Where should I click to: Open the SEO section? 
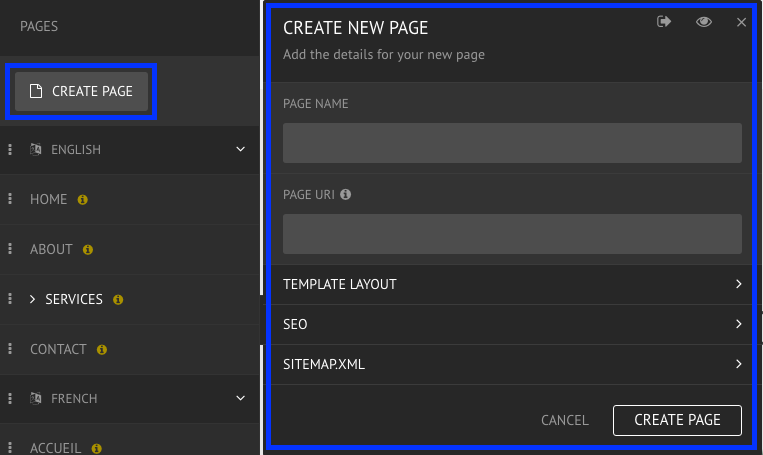pos(512,325)
